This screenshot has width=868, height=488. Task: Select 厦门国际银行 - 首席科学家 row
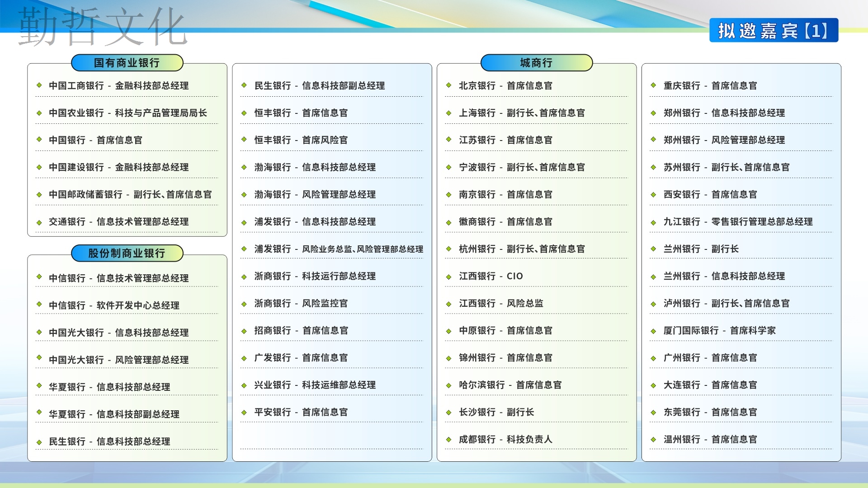coord(741,331)
